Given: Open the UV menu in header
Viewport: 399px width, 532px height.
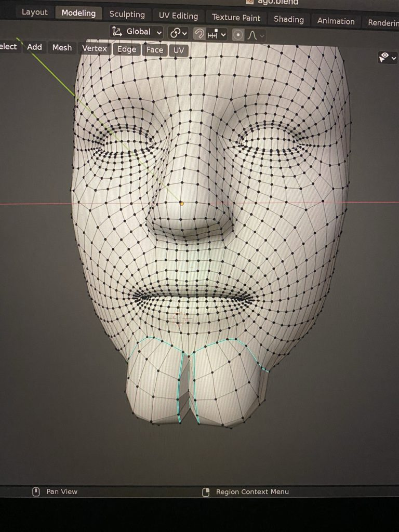Looking at the screenshot, I should [x=179, y=51].
